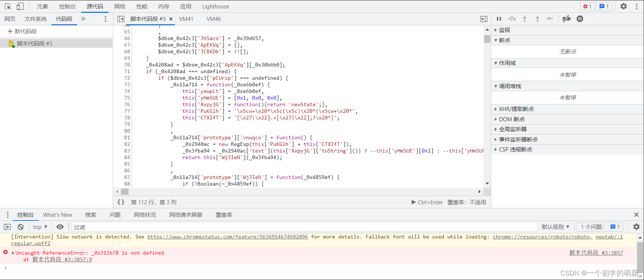Open the Lighthouse panel tab
644x280 pixels.
216,6
